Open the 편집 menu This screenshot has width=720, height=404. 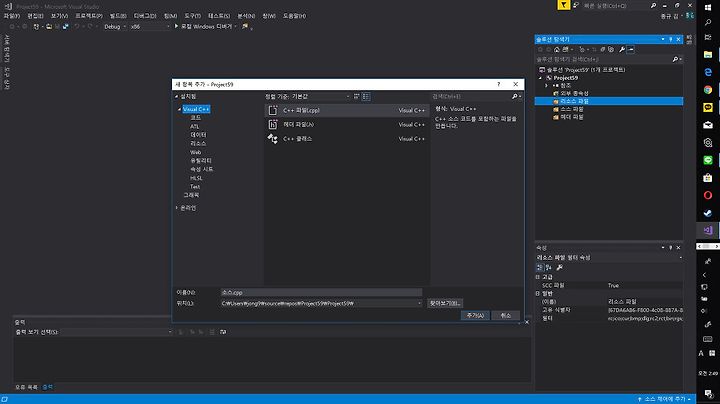pyautogui.click(x=35, y=16)
